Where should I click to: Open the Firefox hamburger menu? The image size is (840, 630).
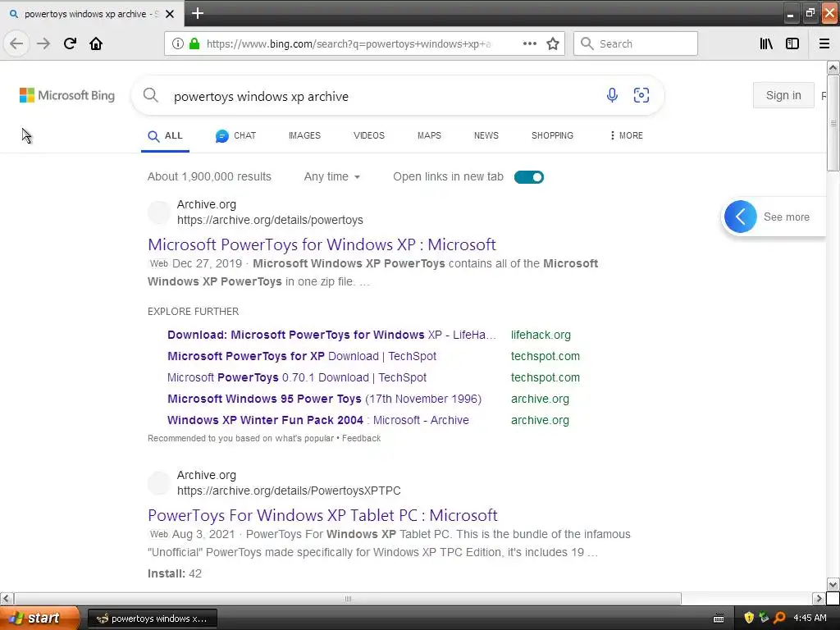824,43
